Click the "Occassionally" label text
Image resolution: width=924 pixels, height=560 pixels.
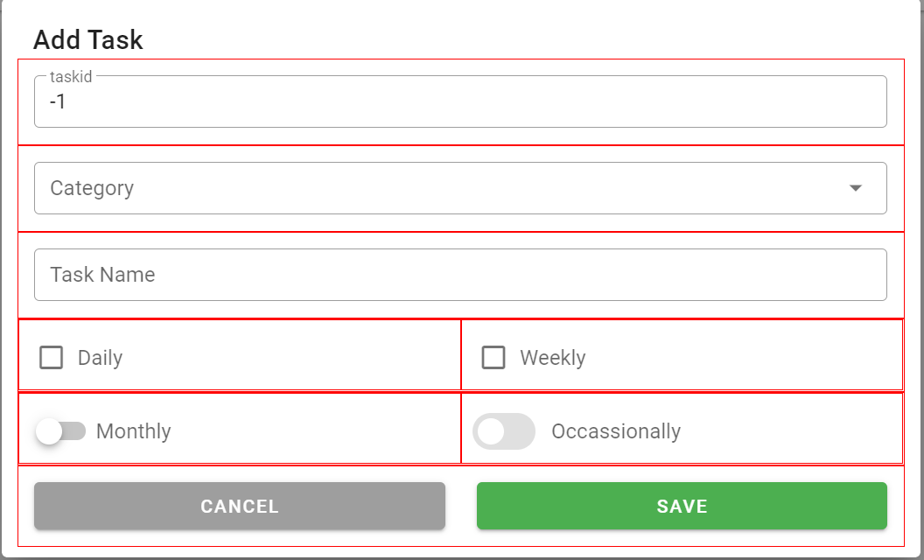[x=615, y=431]
